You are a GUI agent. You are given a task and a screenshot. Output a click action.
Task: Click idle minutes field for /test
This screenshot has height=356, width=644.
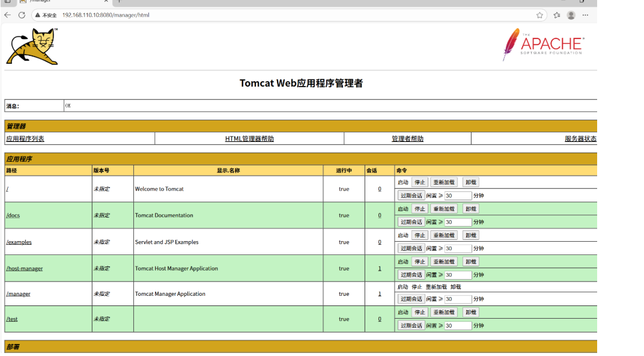tap(458, 325)
